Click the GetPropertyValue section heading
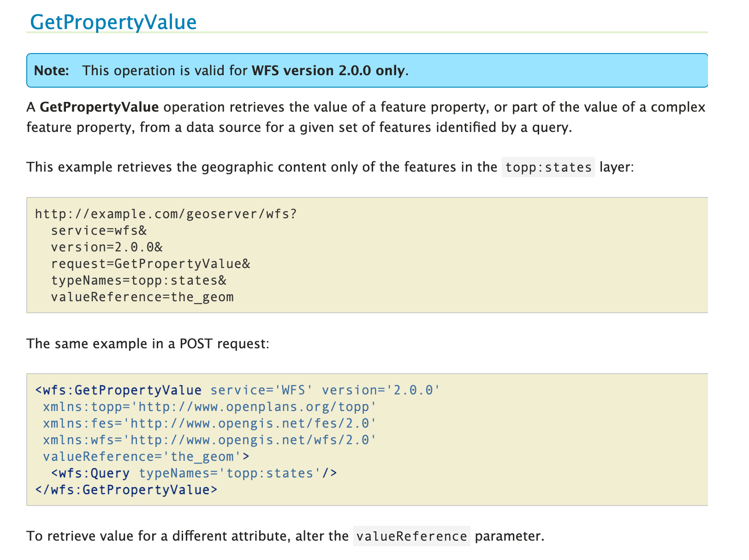This screenshot has height=560, width=749. coord(113,22)
